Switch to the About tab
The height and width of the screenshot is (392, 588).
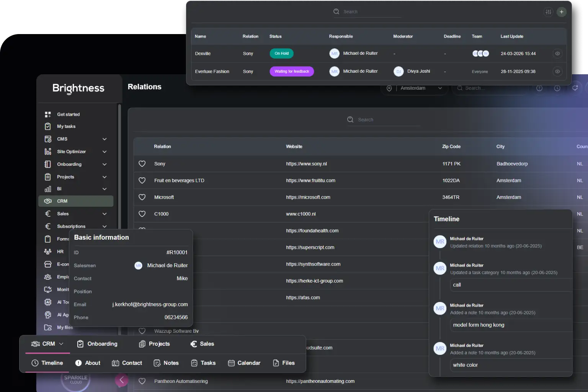click(x=88, y=363)
